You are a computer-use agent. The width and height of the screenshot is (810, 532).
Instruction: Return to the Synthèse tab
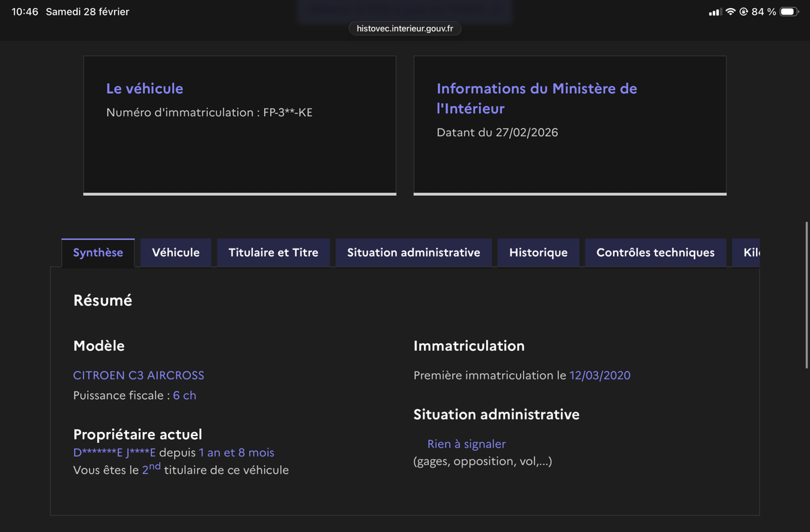coord(98,252)
